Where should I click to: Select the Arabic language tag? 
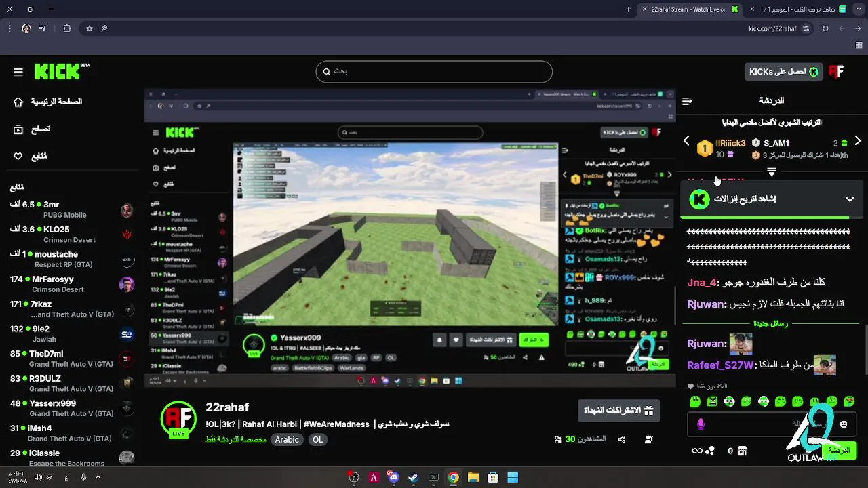point(286,440)
